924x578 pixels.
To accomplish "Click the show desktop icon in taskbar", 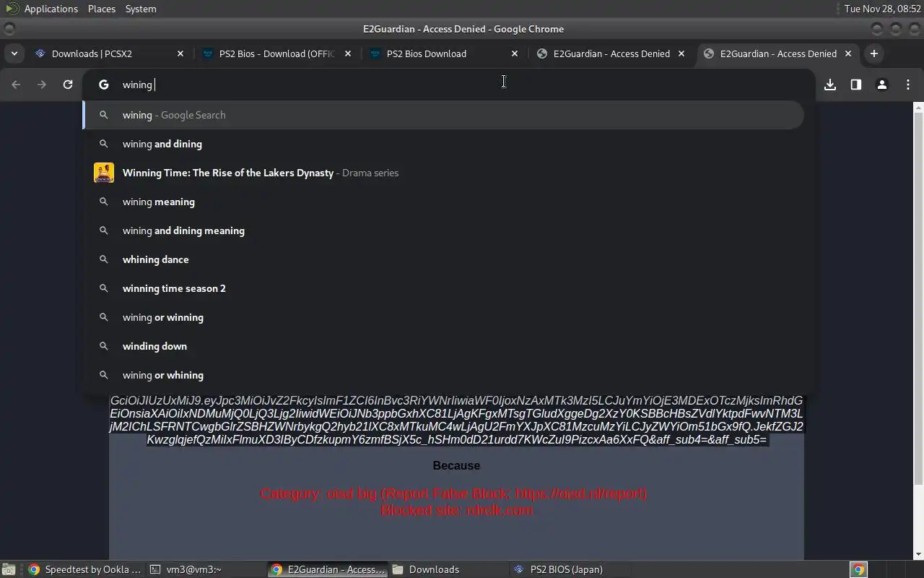I will pyautogui.click(x=8, y=569).
